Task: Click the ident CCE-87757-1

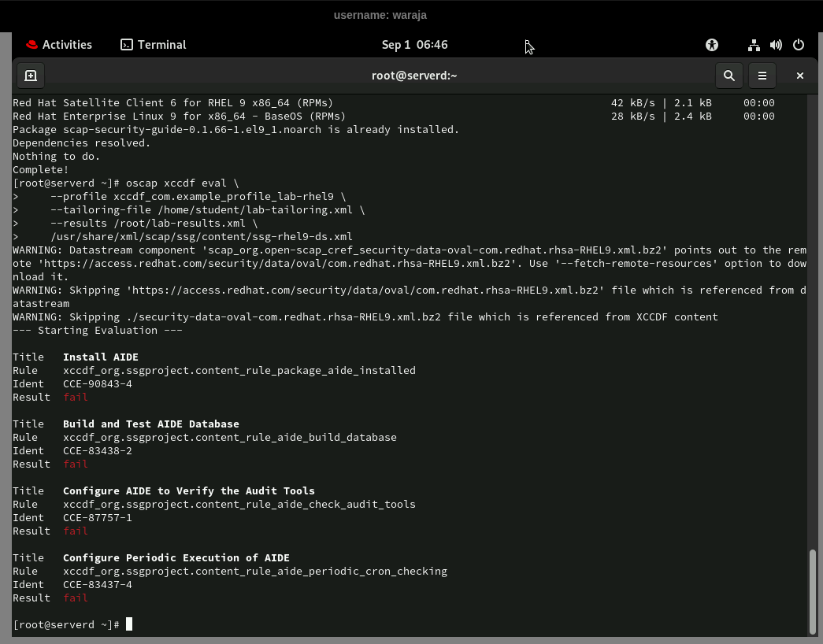Action: click(98, 517)
